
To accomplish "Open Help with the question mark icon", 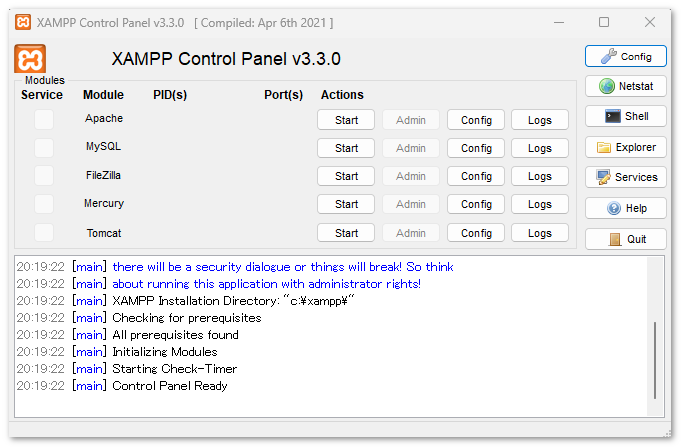I will (x=625, y=208).
